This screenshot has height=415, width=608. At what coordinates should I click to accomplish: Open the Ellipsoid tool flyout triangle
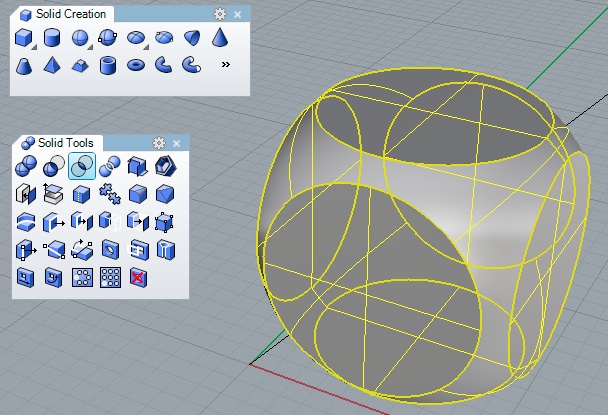[146, 47]
